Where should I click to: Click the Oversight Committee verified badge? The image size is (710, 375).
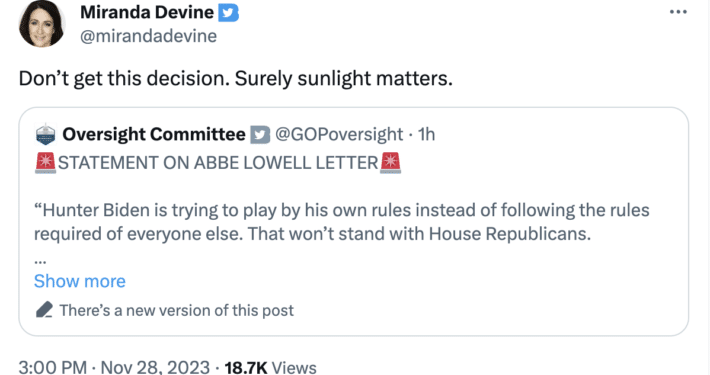click(x=260, y=135)
